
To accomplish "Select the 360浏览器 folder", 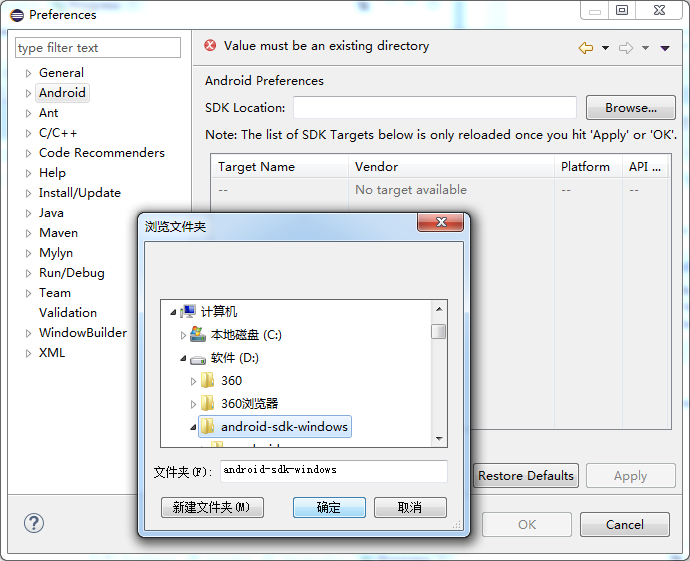I will tap(249, 403).
